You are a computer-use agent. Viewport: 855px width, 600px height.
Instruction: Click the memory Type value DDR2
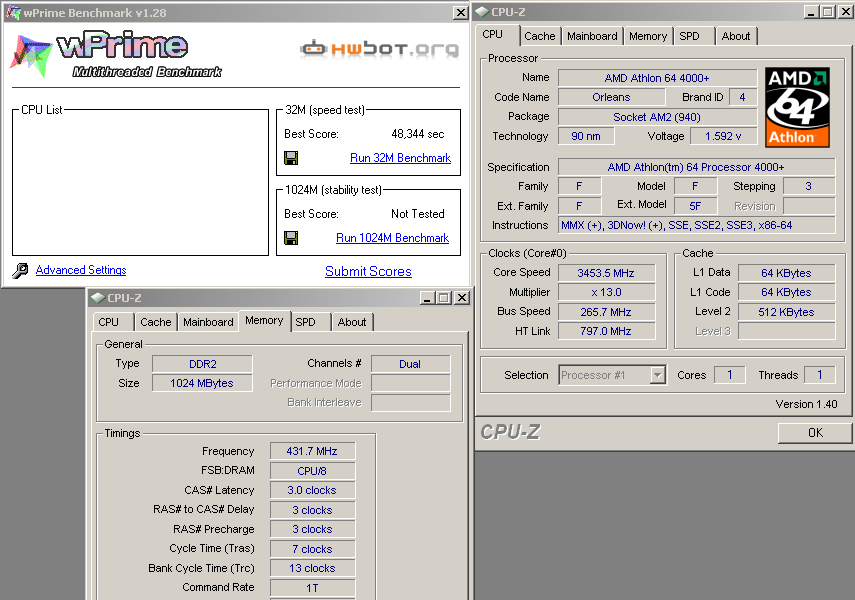[x=202, y=364]
